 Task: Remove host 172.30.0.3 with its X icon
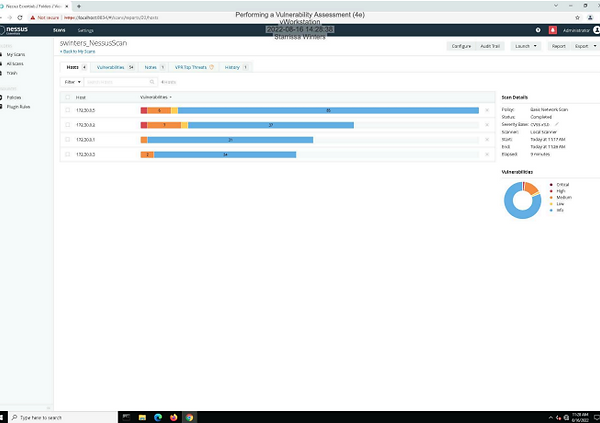click(487, 154)
